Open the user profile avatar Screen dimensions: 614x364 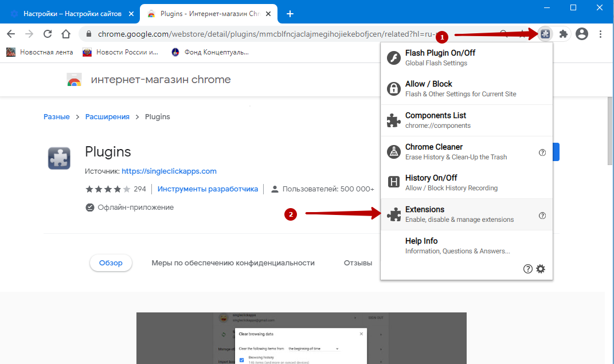point(582,34)
